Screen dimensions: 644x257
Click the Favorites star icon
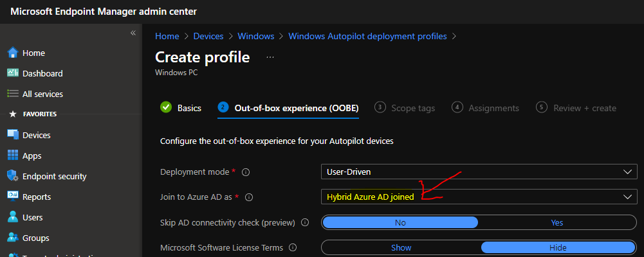pos(13,114)
